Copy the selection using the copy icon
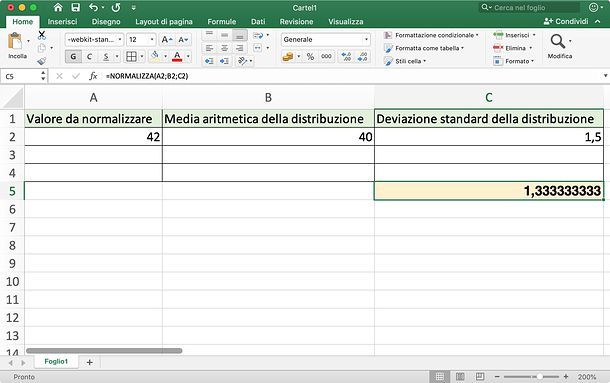Screen dimensions: 610x383 (42, 48)
